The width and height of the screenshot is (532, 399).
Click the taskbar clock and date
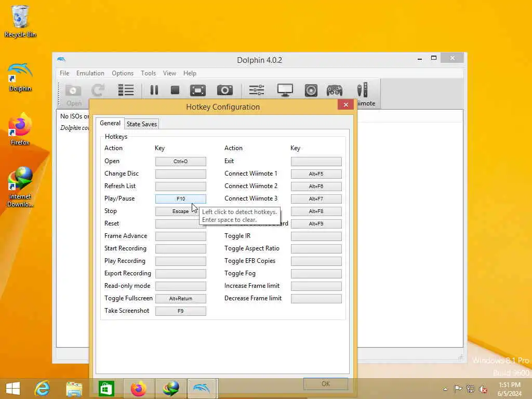point(510,389)
